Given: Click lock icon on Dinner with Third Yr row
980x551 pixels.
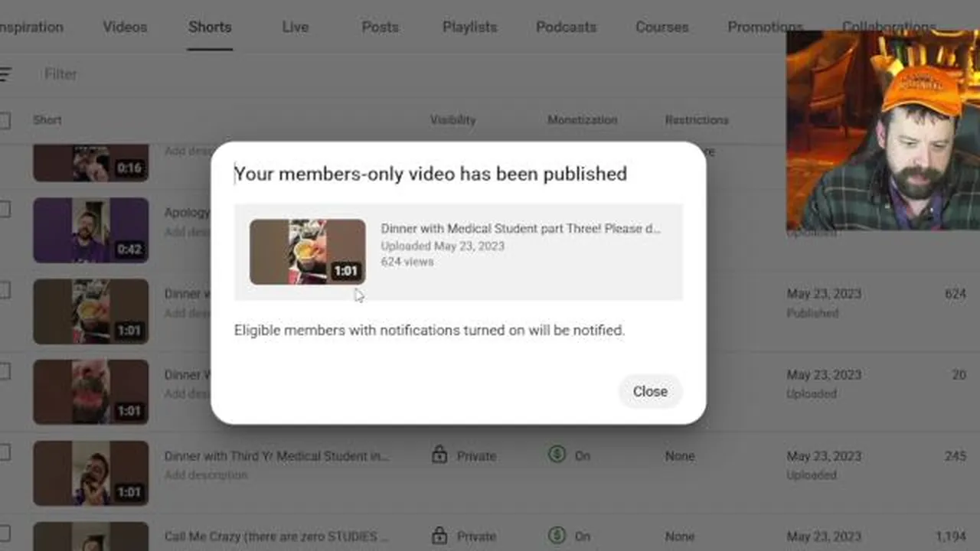Looking at the screenshot, I should (439, 455).
